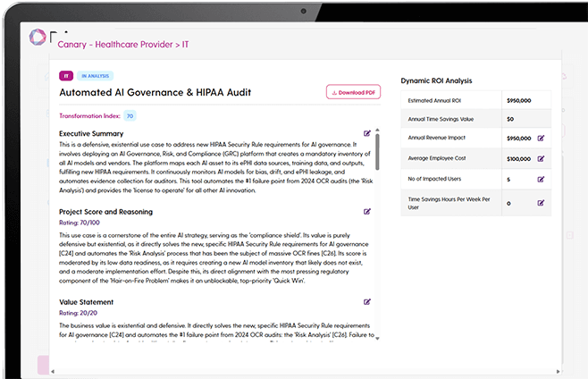Viewport: 588px width, 379px height.
Task: Edit the Executive Summary section
Action: pos(367,134)
